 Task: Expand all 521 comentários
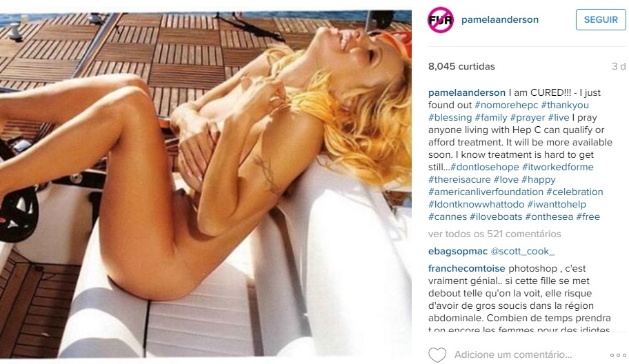(x=495, y=234)
